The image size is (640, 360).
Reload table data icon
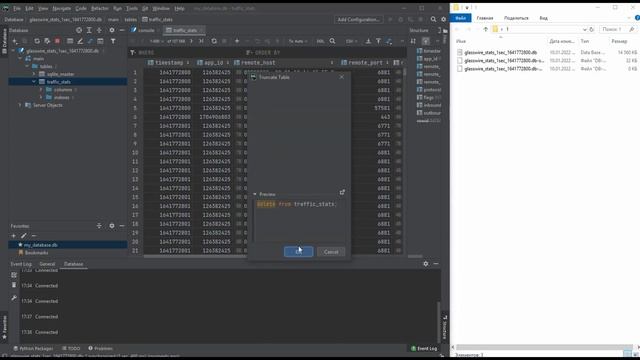214,41
